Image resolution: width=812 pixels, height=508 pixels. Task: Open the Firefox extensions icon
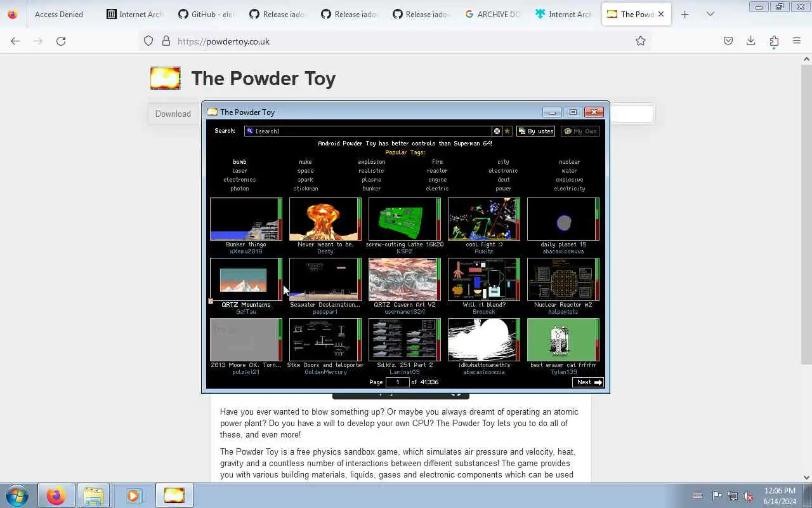(774, 41)
